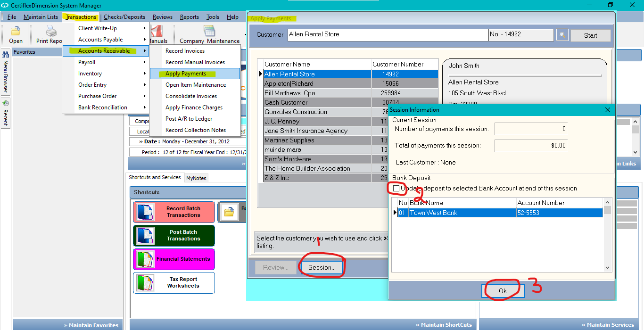
Task: Switch to the MyNotes tab
Action: tap(196, 178)
